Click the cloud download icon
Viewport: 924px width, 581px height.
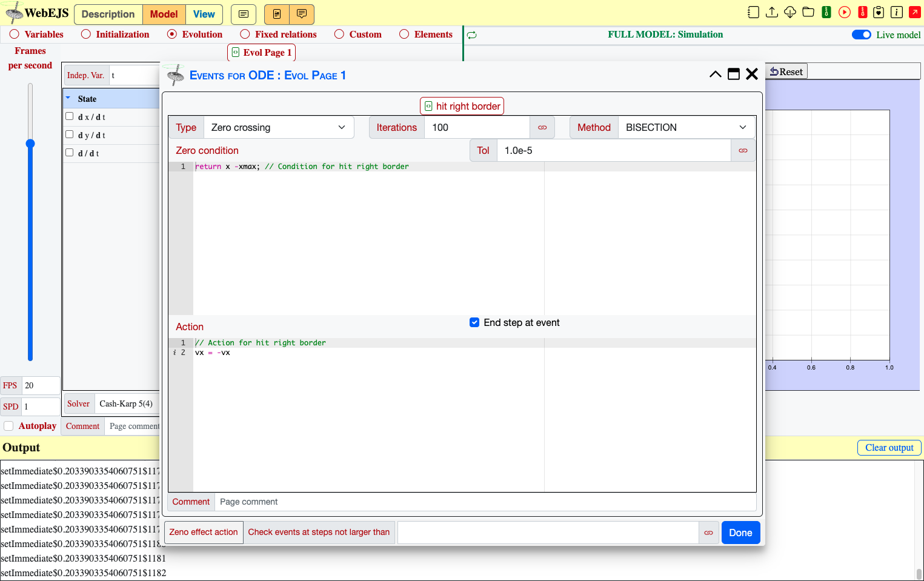click(x=789, y=12)
